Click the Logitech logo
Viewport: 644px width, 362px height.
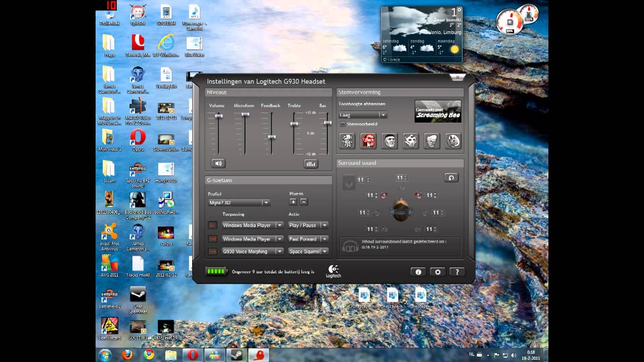(x=333, y=271)
